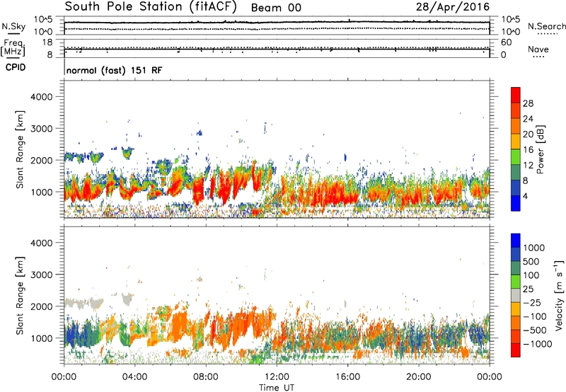Click the CPID label
The height and width of the screenshot is (392, 566).
16,67
